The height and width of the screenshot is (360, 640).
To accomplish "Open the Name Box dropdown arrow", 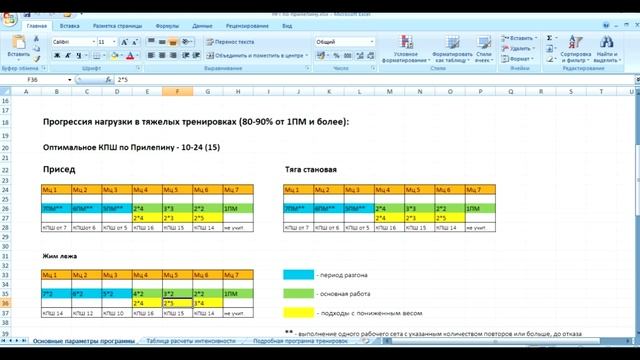I will pos(69,80).
